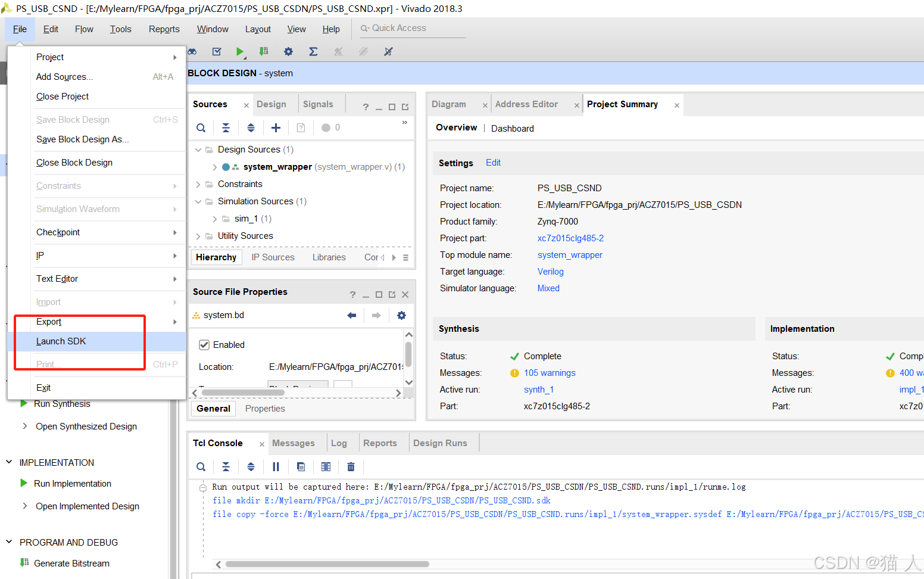
Task: Collapse PROGRAM AND DEBUG section
Action: point(9,541)
